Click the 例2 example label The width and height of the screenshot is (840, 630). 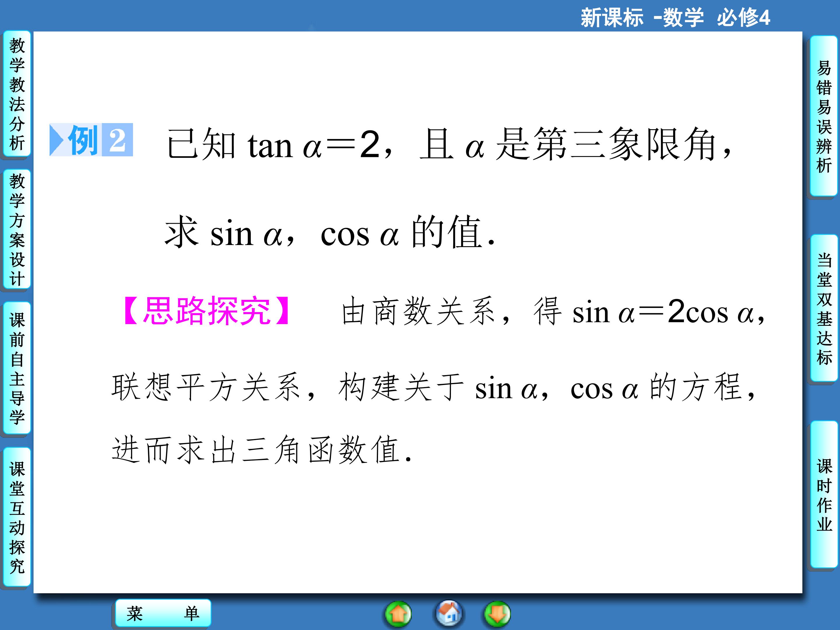[x=91, y=140]
